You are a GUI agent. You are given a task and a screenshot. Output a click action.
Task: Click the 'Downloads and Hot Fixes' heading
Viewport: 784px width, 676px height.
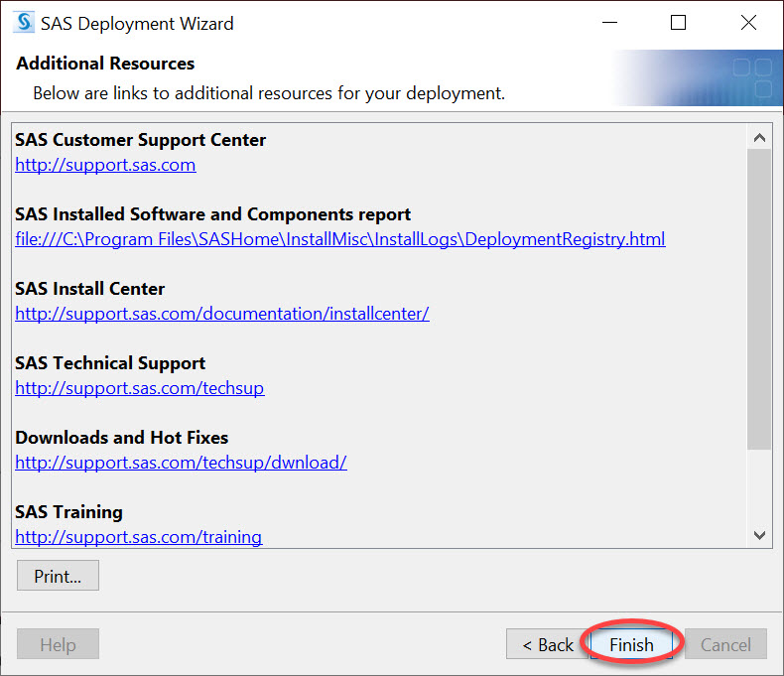click(121, 438)
